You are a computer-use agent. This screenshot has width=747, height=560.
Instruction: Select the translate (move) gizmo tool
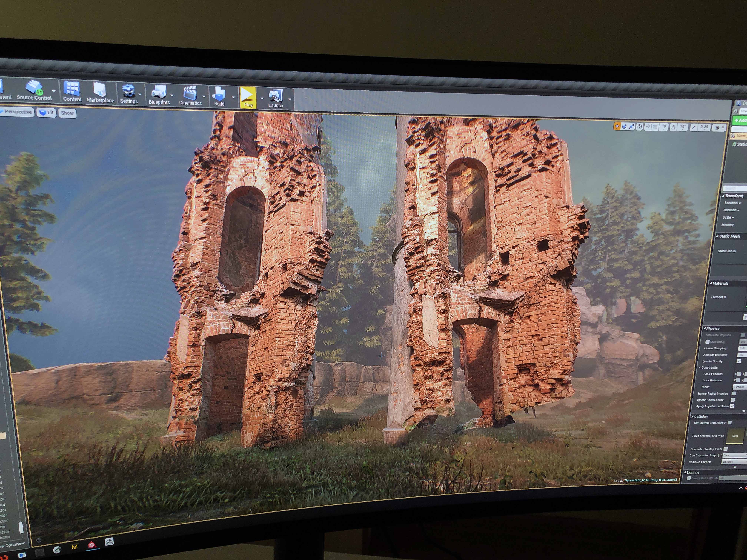617,126
